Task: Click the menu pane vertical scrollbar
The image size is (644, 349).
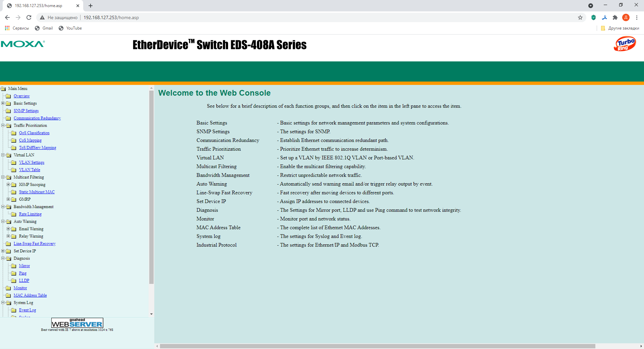Action: 151,187
